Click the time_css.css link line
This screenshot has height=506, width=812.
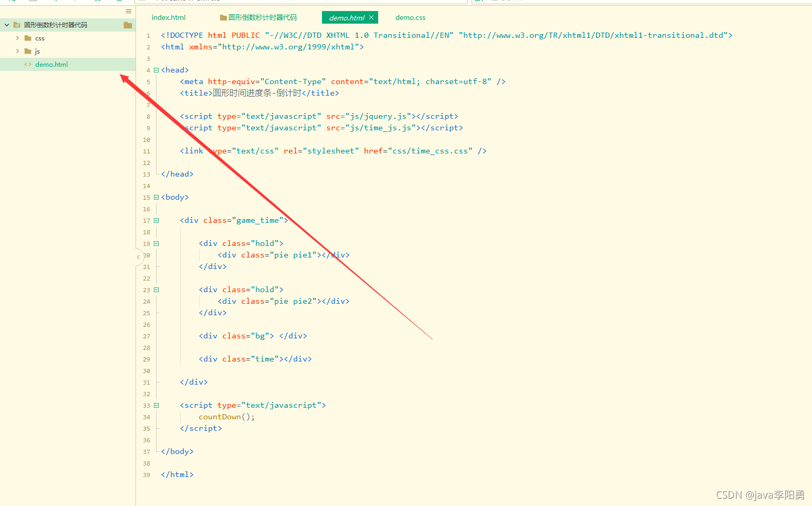pos(333,151)
